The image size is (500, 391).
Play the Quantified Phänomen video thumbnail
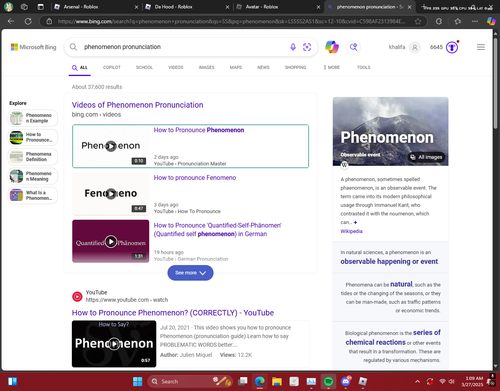tap(111, 241)
